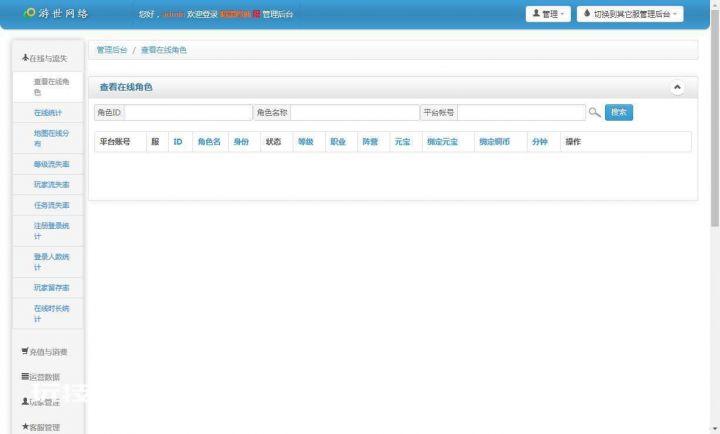Screen dimensions: 720x434
Task: Open 在线统计 in the sidebar
Action: (x=48, y=113)
